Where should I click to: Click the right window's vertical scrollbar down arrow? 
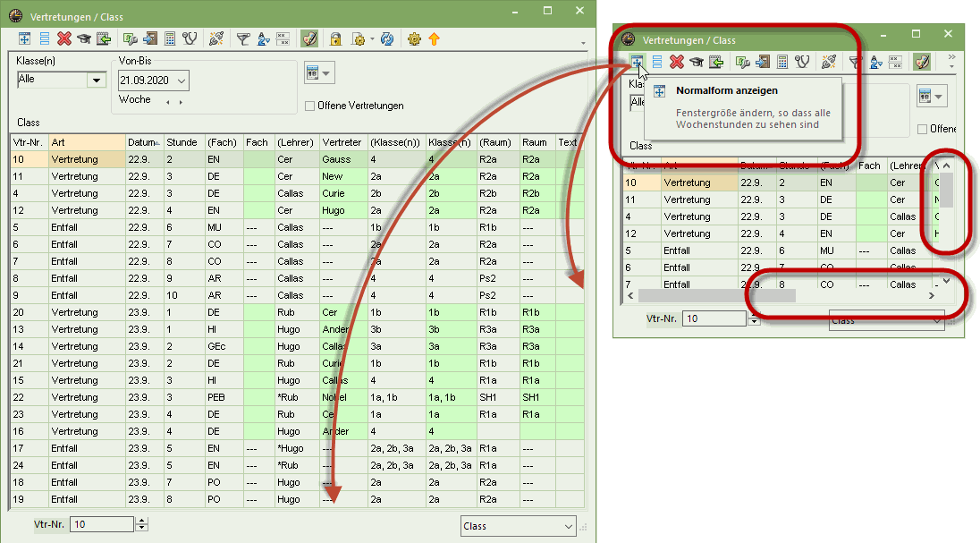coord(946,281)
